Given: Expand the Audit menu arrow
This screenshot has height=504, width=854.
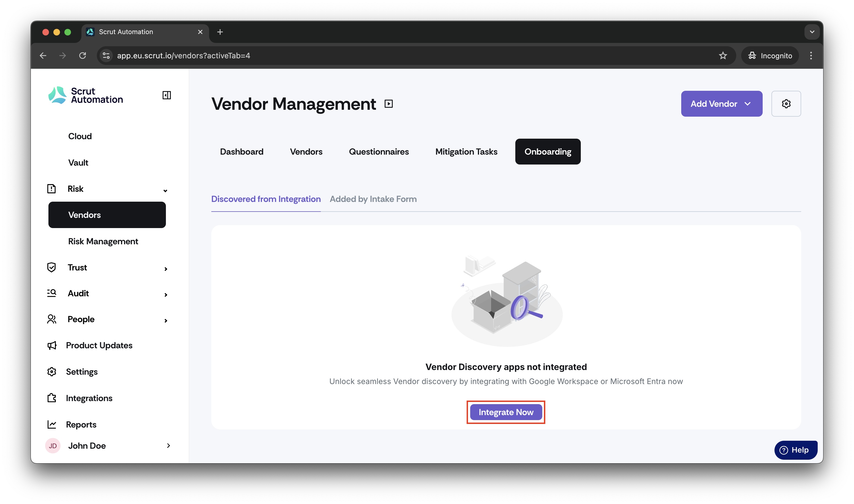Looking at the screenshot, I should (x=166, y=295).
